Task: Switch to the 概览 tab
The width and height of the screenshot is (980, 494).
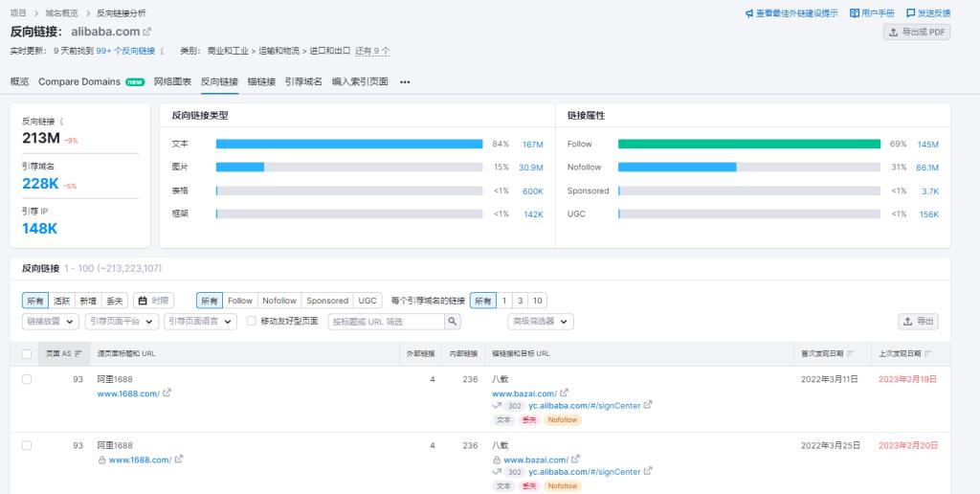Action: coord(19,82)
